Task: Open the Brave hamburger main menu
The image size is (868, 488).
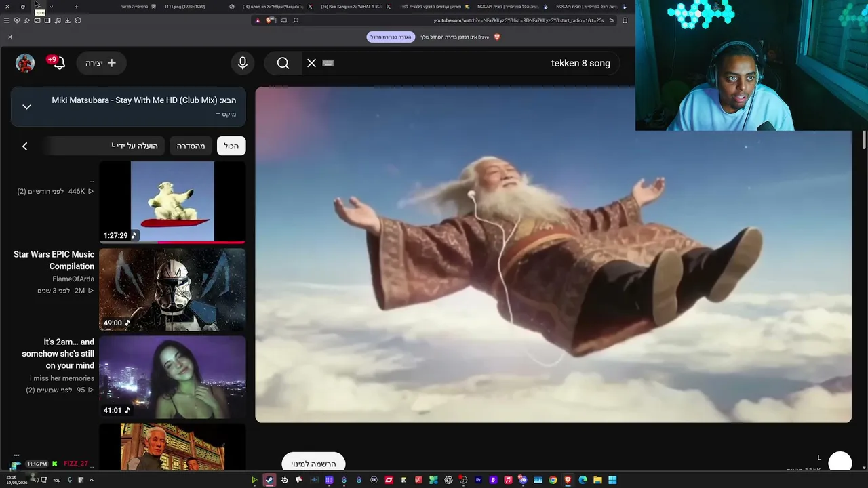Action: [7, 20]
